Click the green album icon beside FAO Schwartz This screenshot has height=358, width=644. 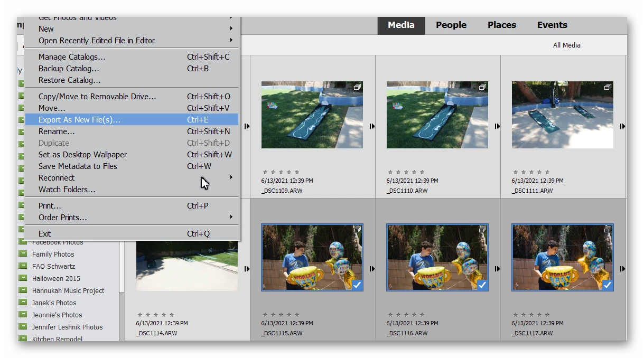tap(23, 266)
